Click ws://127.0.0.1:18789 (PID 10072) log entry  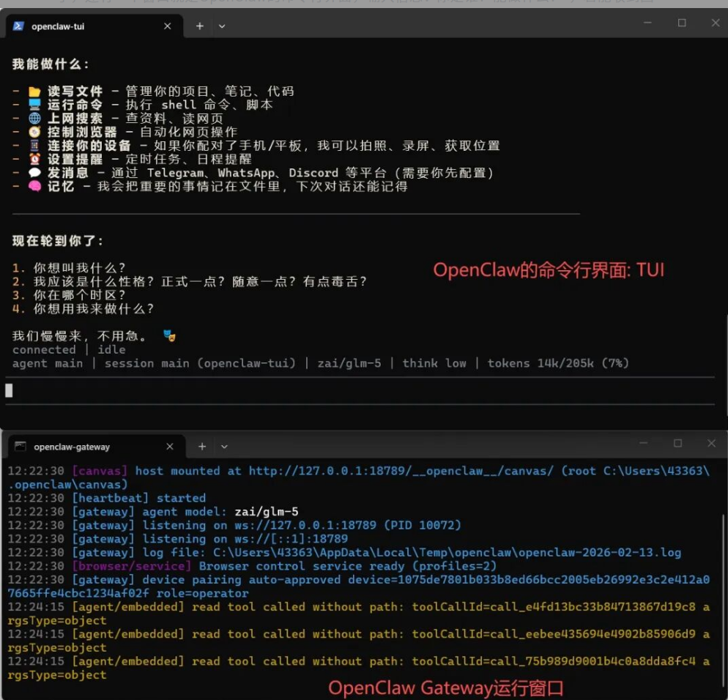click(x=348, y=525)
